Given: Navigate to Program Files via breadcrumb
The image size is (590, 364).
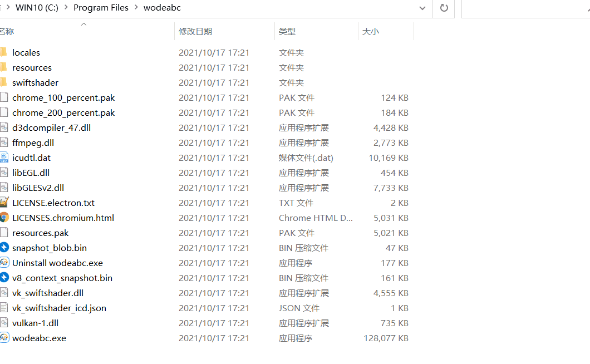Looking at the screenshot, I should (x=101, y=7).
